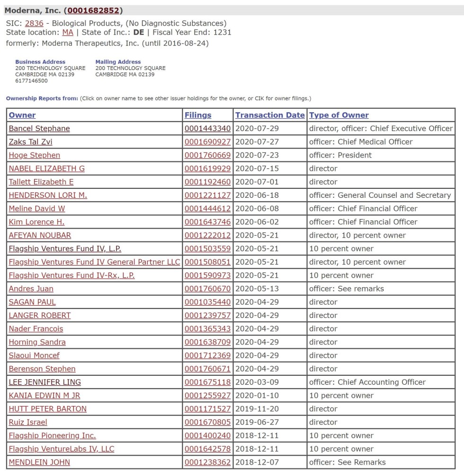
Task: Open filings CIK 0001643746
Action: pos(207,222)
